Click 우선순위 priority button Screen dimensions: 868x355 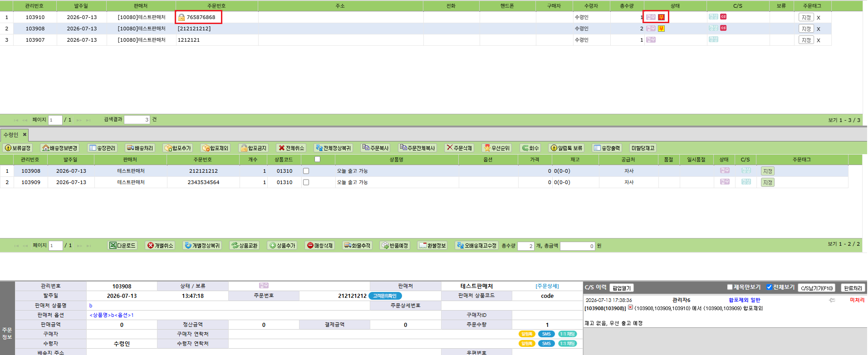[x=497, y=148]
